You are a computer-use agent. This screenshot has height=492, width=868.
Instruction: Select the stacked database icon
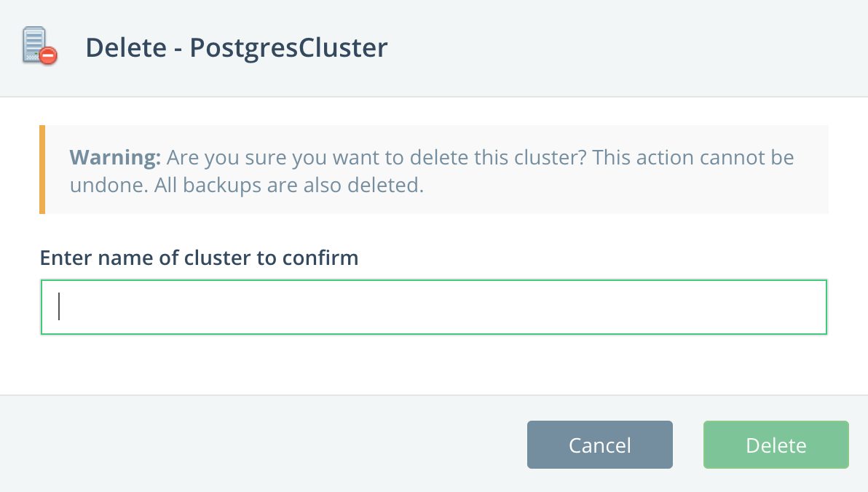[35, 42]
